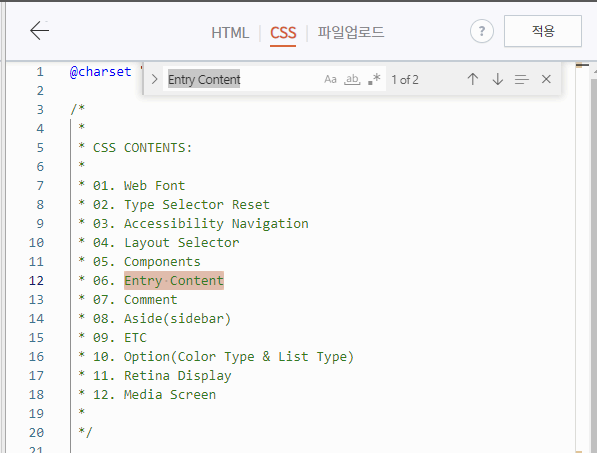Open the 파일업로드 tab

(x=351, y=32)
